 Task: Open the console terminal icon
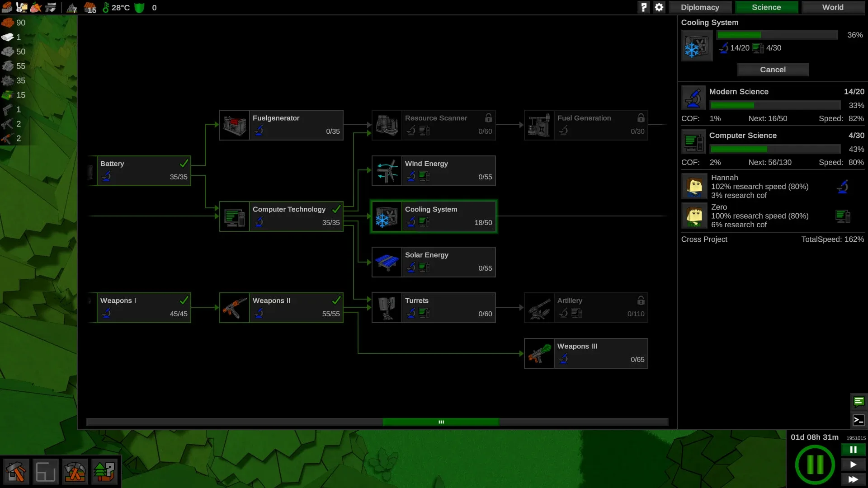859,420
